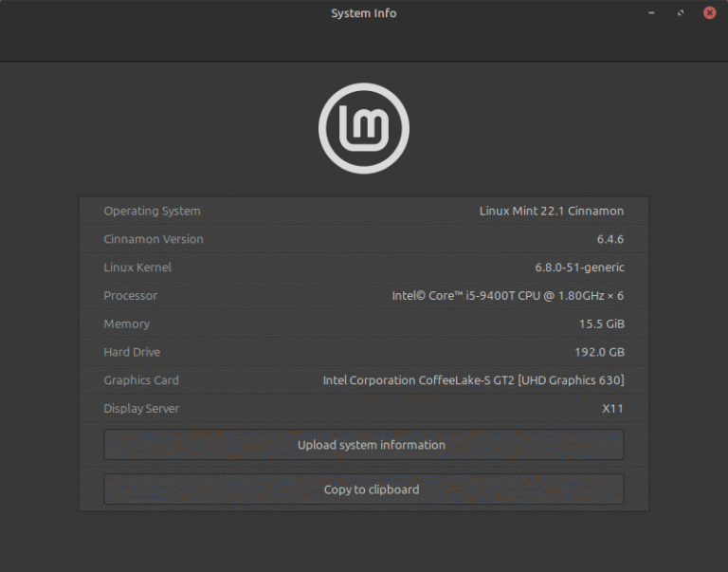Click the System Info title bar text
The height and width of the screenshot is (572, 728).
click(x=364, y=13)
